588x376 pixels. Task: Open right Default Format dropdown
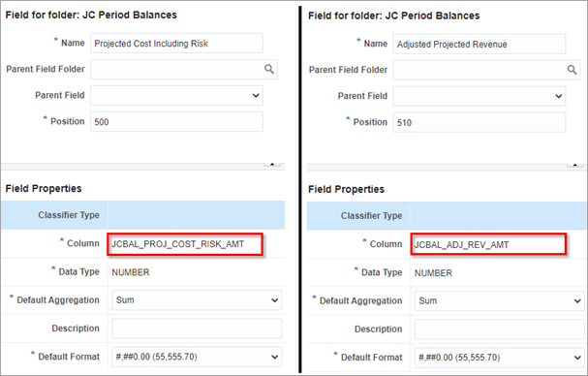(x=499, y=358)
